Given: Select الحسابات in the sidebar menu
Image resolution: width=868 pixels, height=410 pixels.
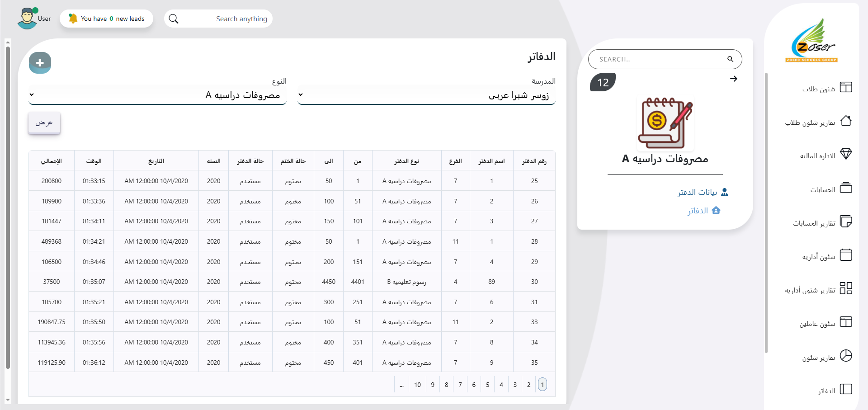Looking at the screenshot, I should [822, 190].
